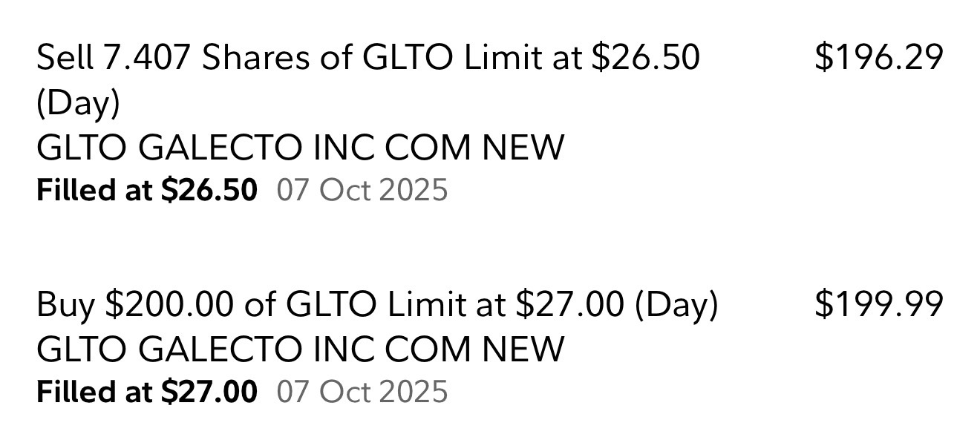The height and width of the screenshot is (440, 980).
Task: Click the $196.29 sell order amount
Action: point(878,58)
